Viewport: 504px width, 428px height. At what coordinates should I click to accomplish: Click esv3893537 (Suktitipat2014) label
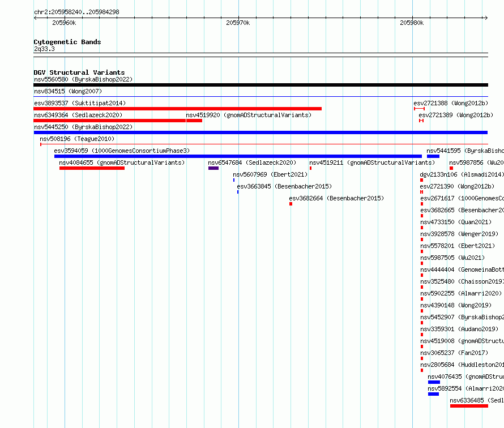pos(80,103)
